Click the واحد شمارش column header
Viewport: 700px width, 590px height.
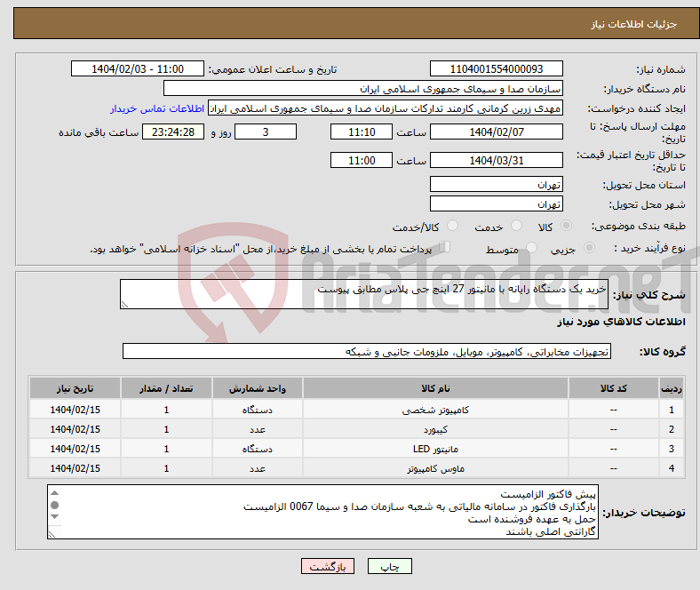click(x=257, y=388)
